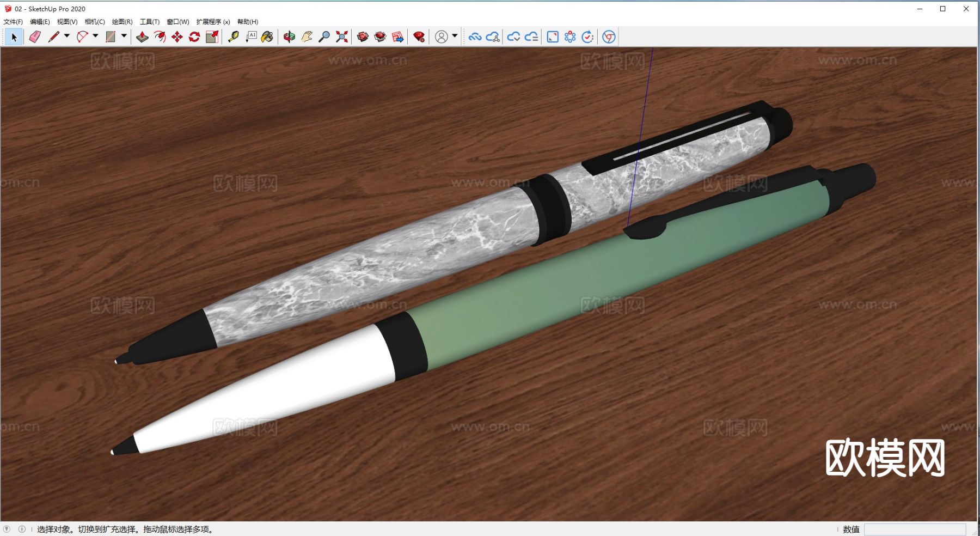The image size is (980, 536).
Task: Open the 文件(F) menu
Action: point(13,22)
